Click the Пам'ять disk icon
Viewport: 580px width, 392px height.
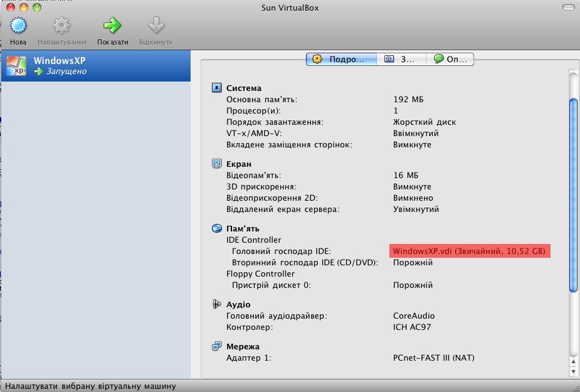click(216, 228)
